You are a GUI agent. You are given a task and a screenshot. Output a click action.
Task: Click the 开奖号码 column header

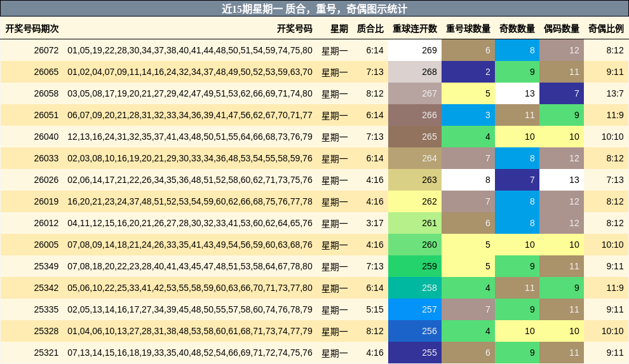click(294, 29)
